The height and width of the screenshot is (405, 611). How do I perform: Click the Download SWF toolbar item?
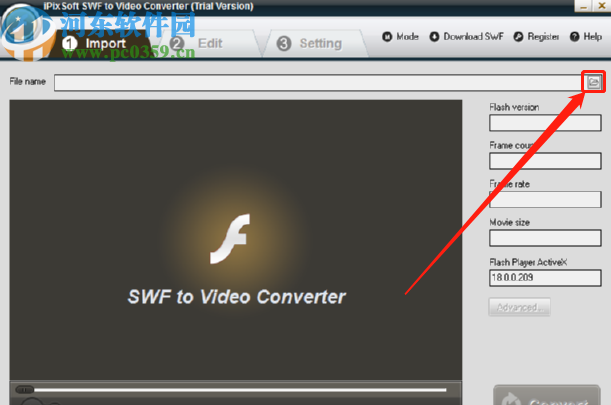tap(466, 37)
